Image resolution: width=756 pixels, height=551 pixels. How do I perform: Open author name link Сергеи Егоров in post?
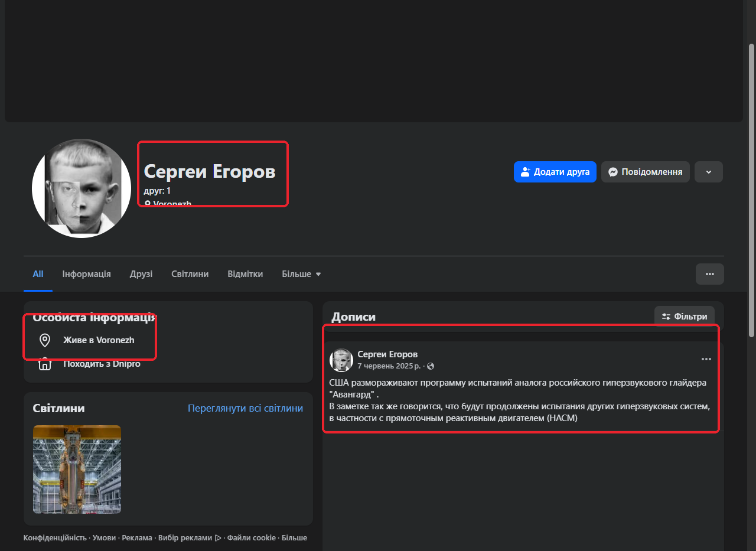pos(387,354)
